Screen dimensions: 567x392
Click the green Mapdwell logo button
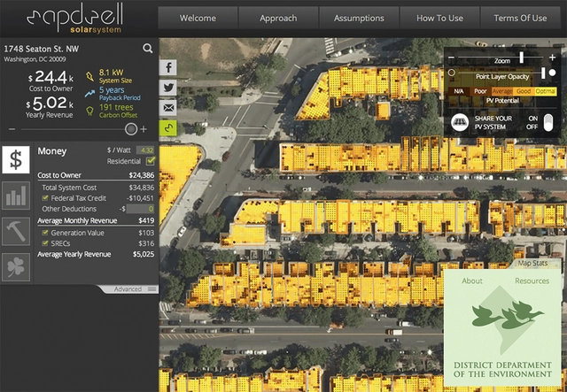(x=168, y=128)
